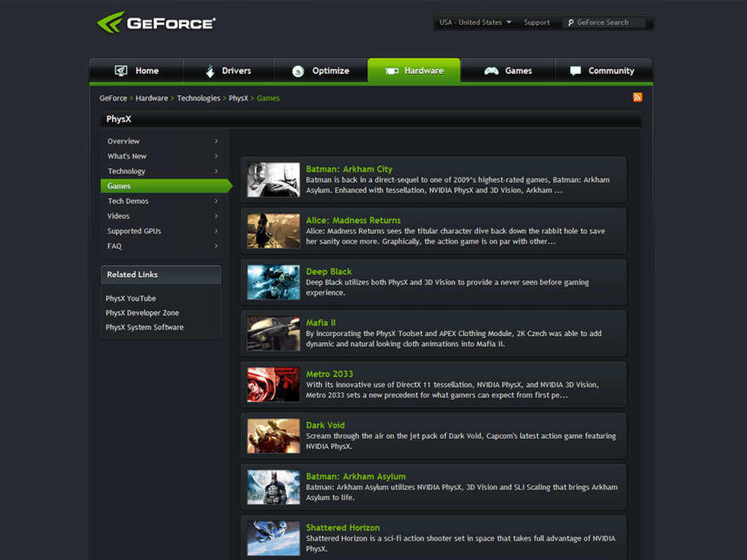Click the Home monitor icon
Viewport: 747px width, 560px height.
point(121,71)
